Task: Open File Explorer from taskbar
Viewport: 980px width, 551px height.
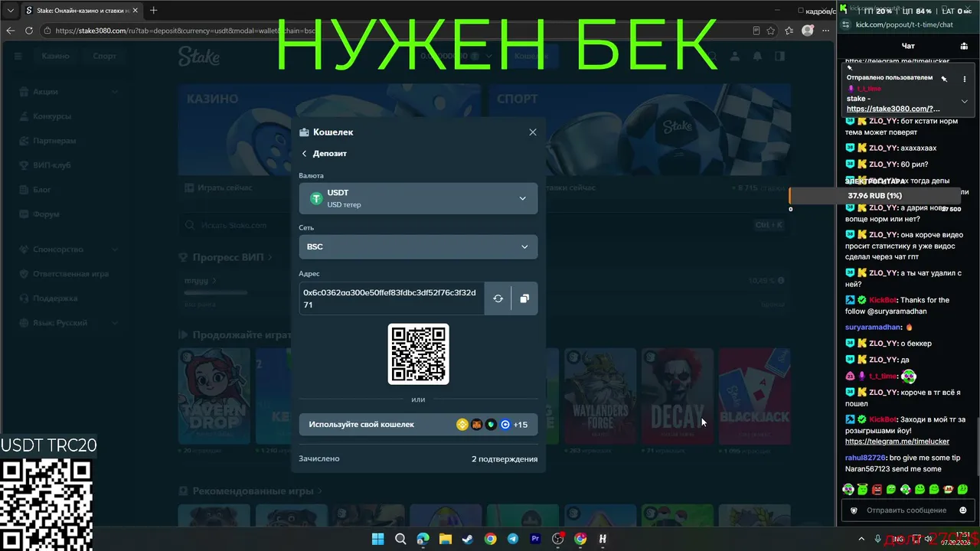Action: pos(445,539)
